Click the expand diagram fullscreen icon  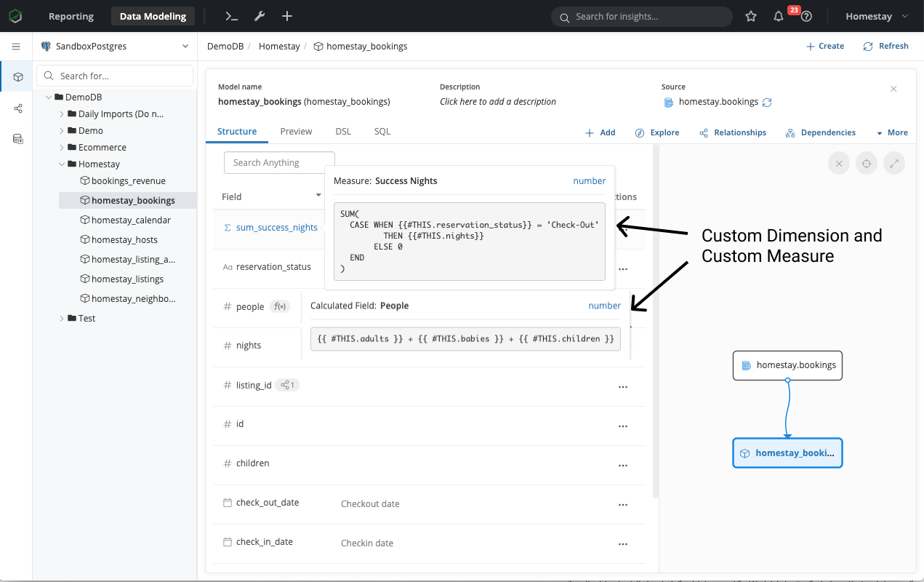[x=893, y=164]
